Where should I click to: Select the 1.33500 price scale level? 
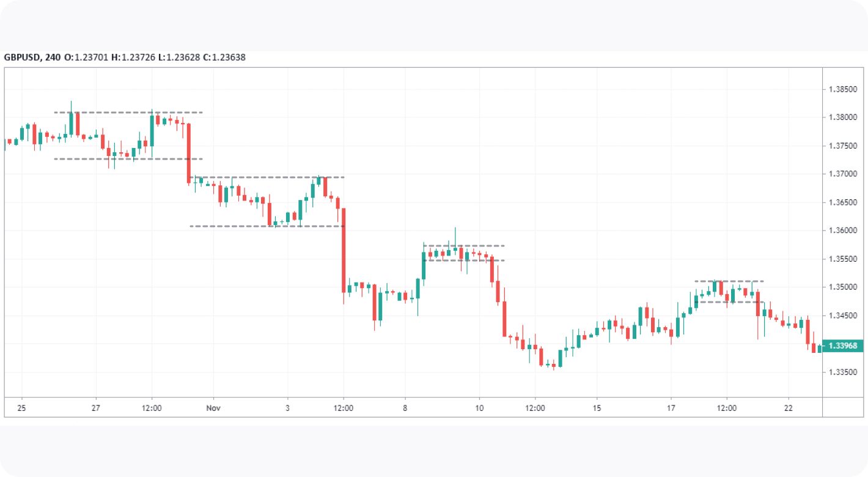(842, 372)
